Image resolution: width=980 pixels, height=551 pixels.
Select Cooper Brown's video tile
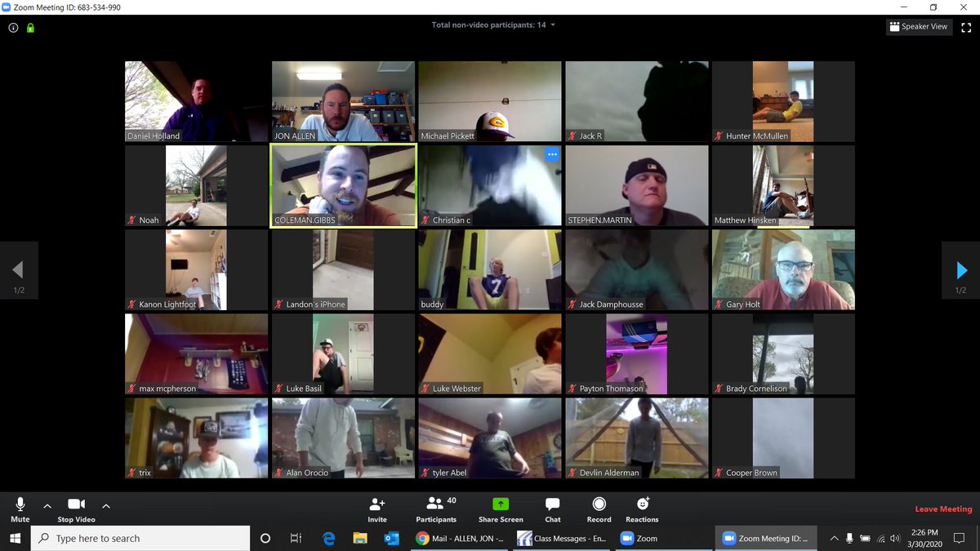click(x=784, y=438)
